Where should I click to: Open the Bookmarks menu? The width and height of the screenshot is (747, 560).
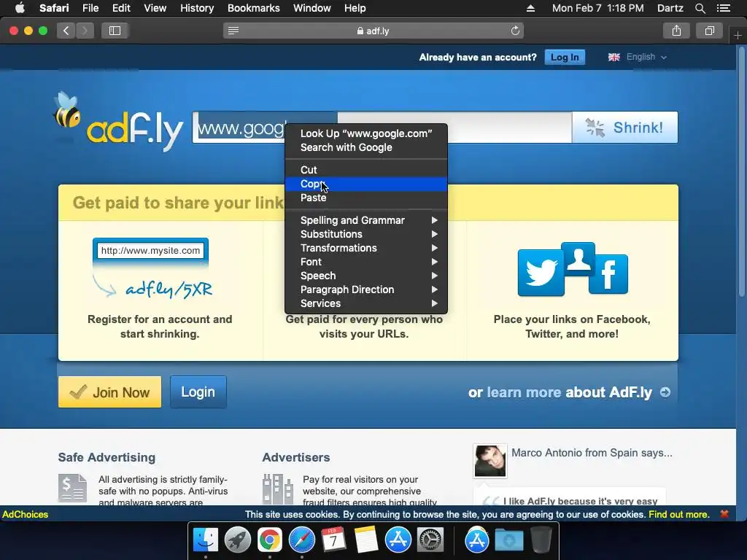(253, 8)
